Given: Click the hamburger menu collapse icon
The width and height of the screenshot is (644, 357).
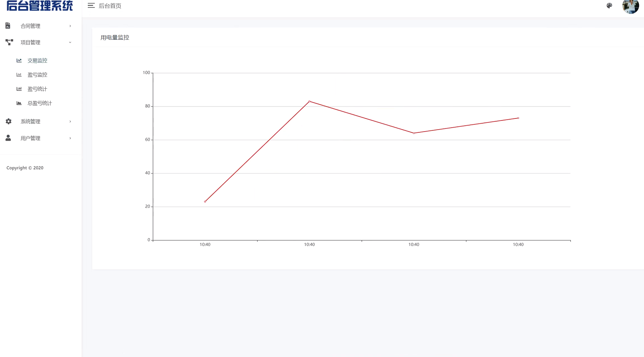Looking at the screenshot, I should click(x=91, y=6).
